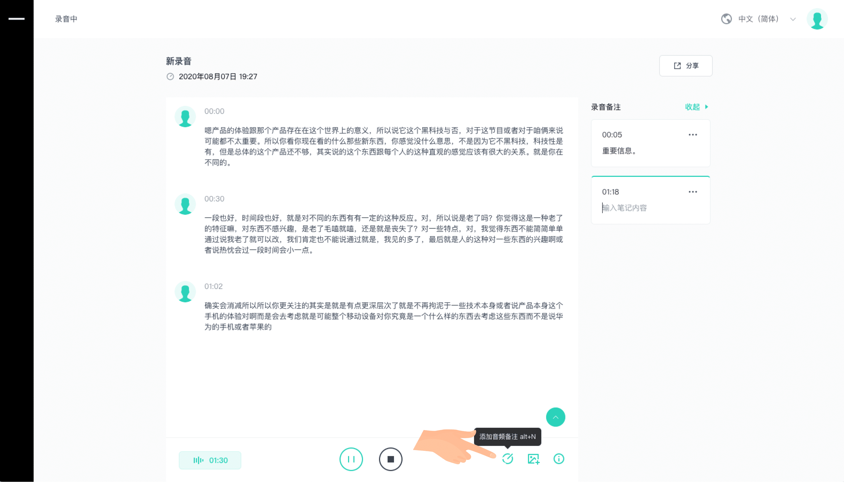The width and height of the screenshot is (844, 504).
Task: Collapse the 录音备注 panel via 收起
Action: click(x=693, y=107)
